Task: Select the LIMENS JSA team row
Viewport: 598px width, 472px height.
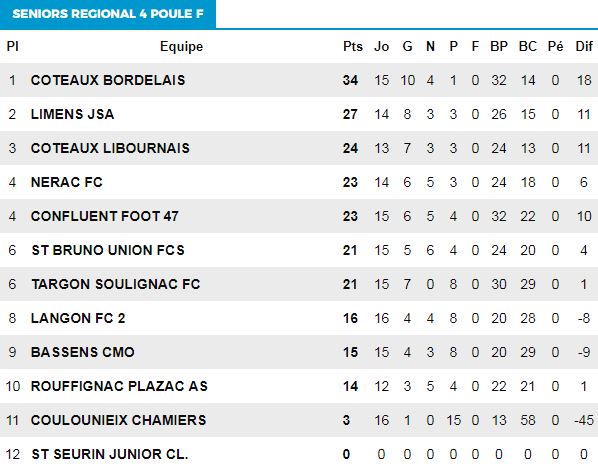Action: click(299, 114)
